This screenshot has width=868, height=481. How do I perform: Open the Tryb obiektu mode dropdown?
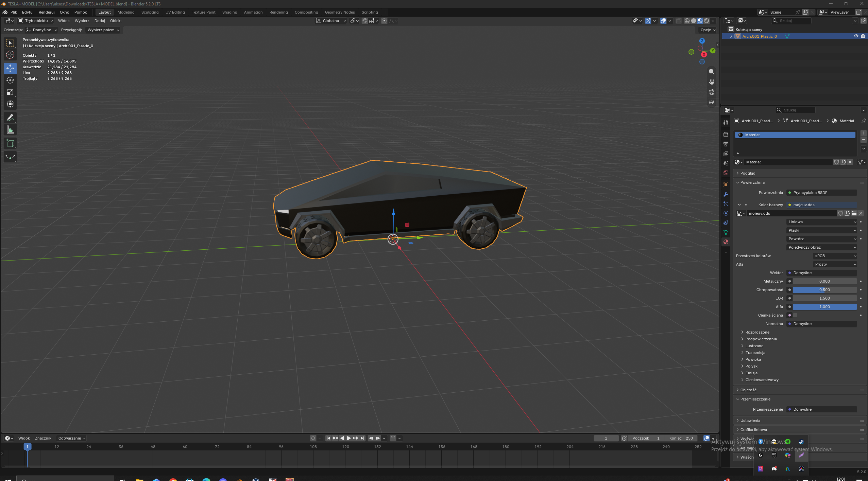coord(35,21)
